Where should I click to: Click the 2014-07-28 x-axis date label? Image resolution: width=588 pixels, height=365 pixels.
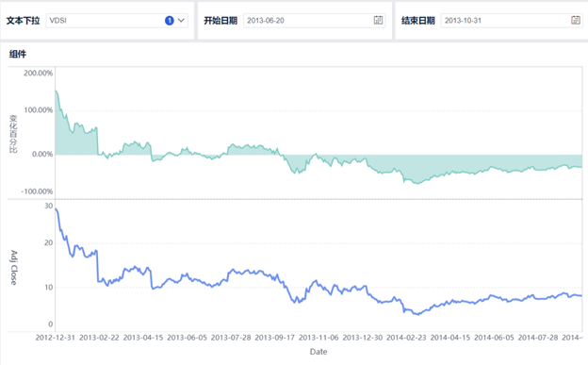(538, 338)
